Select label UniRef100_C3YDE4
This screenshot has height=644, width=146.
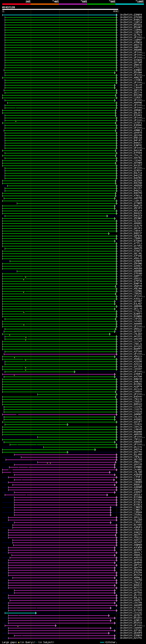click(x=131, y=80)
